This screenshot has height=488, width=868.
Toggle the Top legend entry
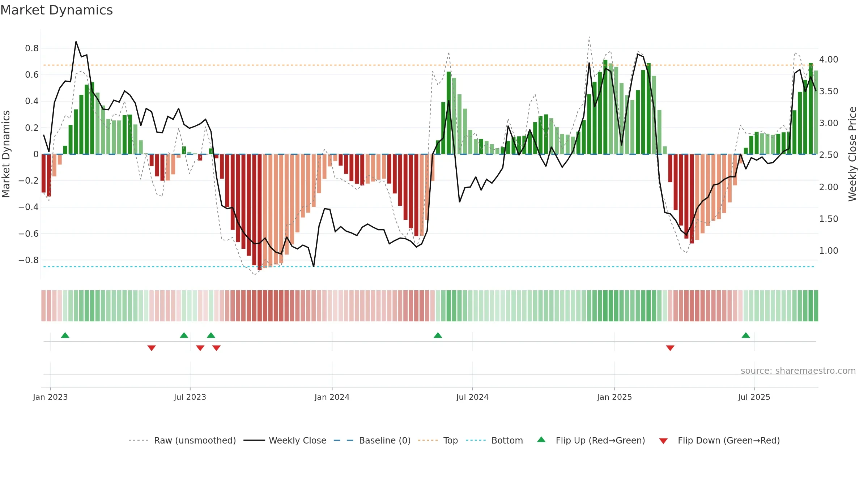pyautogui.click(x=438, y=440)
